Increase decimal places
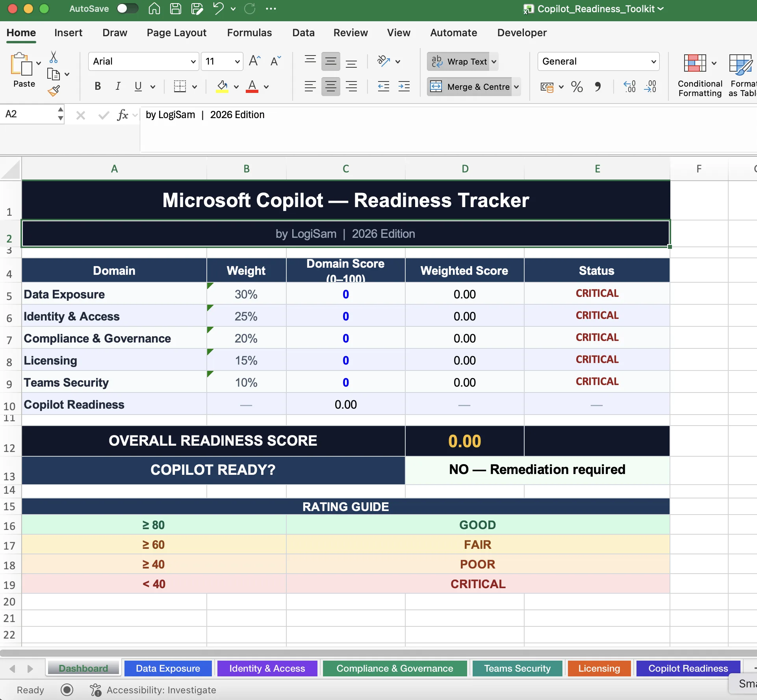This screenshot has width=757, height=700. (x=629, y=87)
